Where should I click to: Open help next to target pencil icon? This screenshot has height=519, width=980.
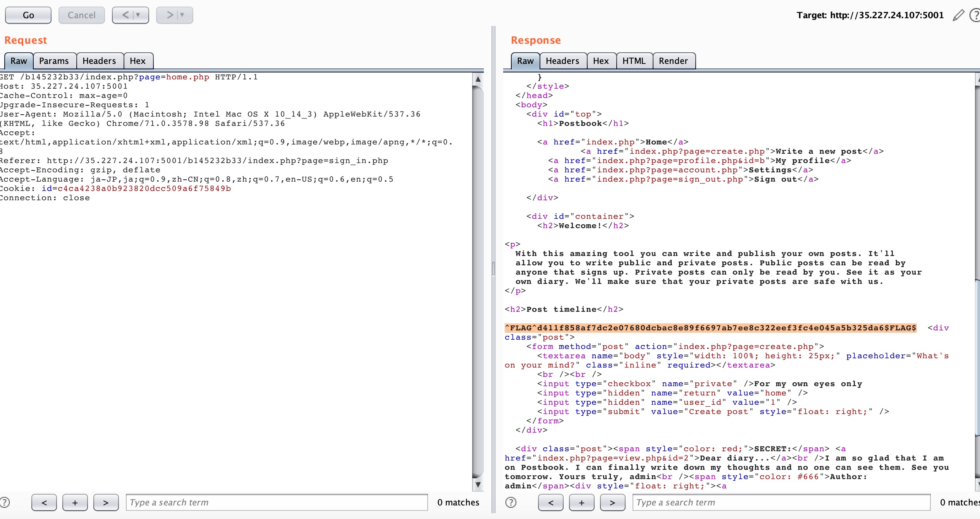point(975,15)
